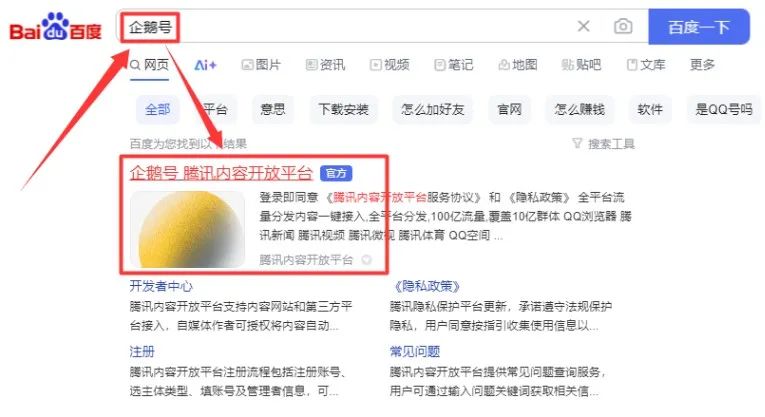Open the 常见问题 sublink

pyautogui.click(x=415, y=352)
